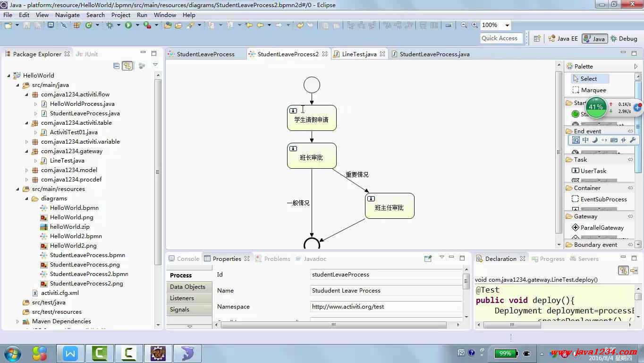Collapse the HelloWorld project node

coord(9,75)
